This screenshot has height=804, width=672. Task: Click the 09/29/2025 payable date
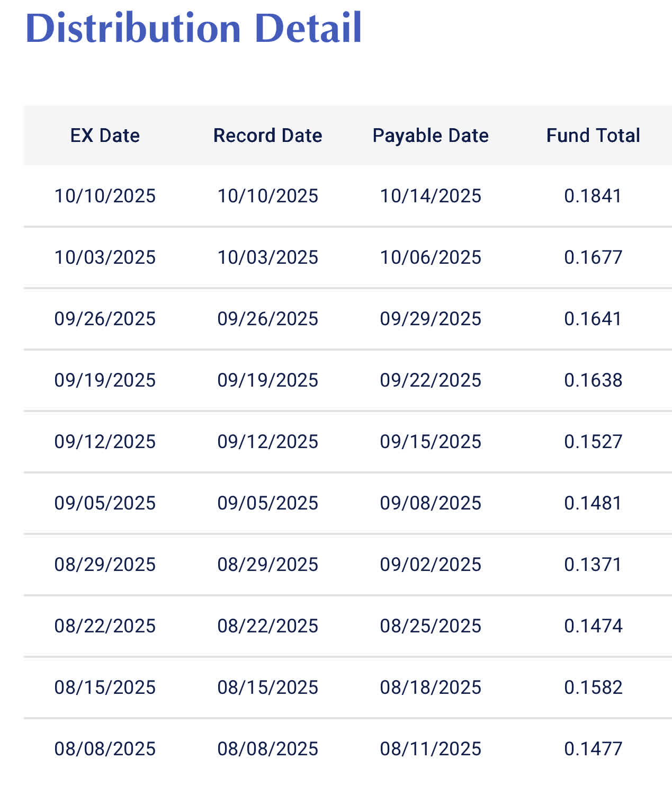coord(431,319)
